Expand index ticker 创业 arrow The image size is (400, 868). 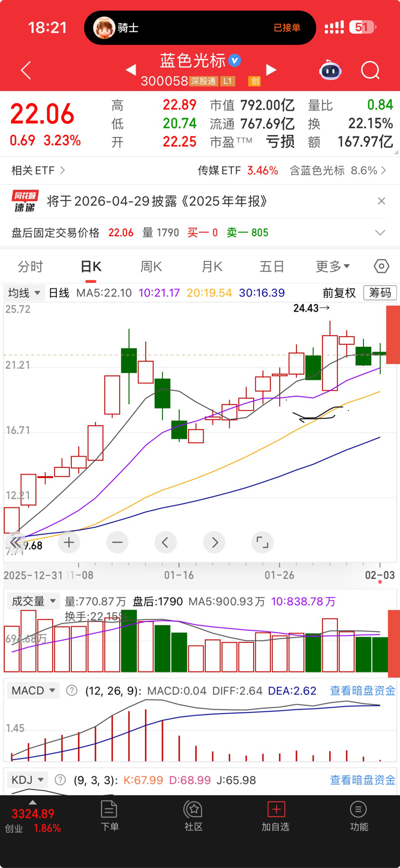click(32, 803)
